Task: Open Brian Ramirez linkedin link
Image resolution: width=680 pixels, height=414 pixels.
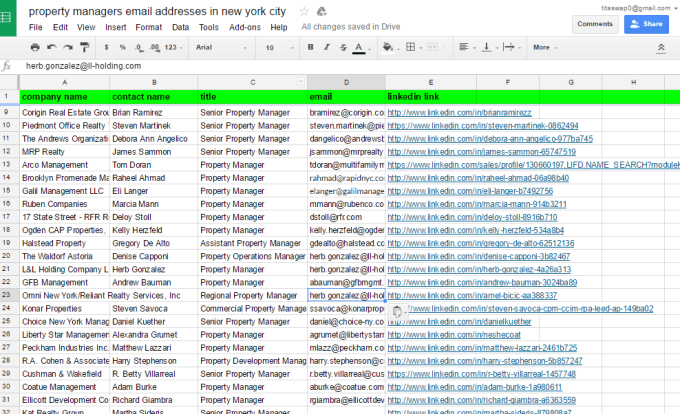Action: point(459,113)
